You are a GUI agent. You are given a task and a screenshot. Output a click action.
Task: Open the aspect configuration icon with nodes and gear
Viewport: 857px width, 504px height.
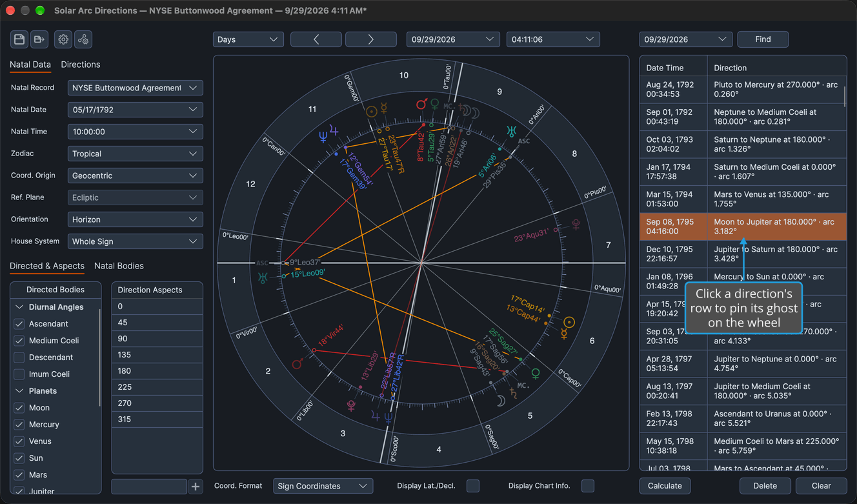pos(83,39)
